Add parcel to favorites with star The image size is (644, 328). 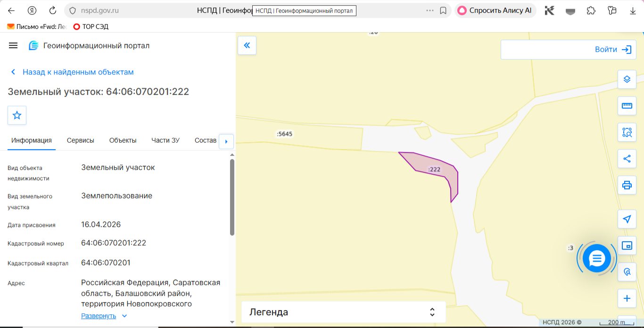pyautogui.click(x=17, y=115)
